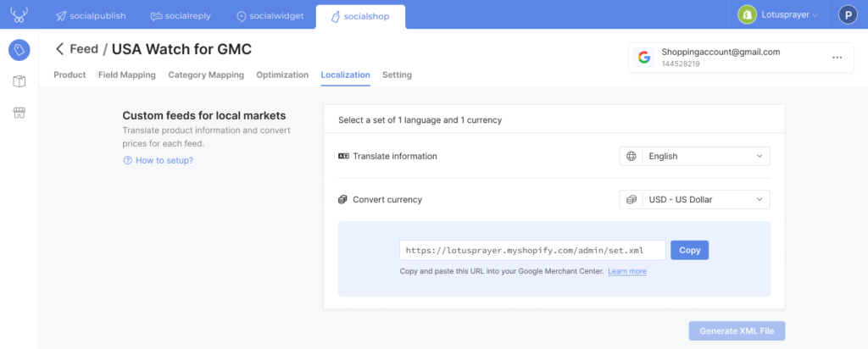Image resolution: width=868 pixels, height=349 pixels.
Task: Switch to the socialreply tab
Action: pos(181,16)
